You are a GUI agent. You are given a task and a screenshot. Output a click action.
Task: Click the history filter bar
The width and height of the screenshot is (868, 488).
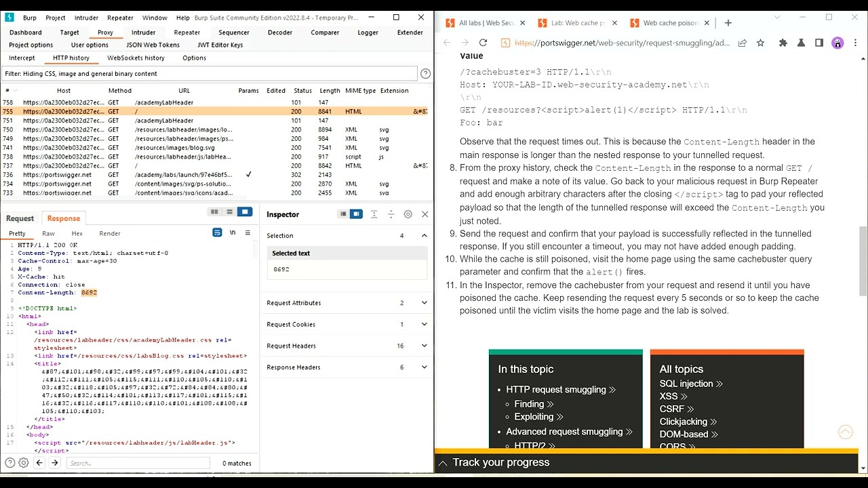pos(210,73)
